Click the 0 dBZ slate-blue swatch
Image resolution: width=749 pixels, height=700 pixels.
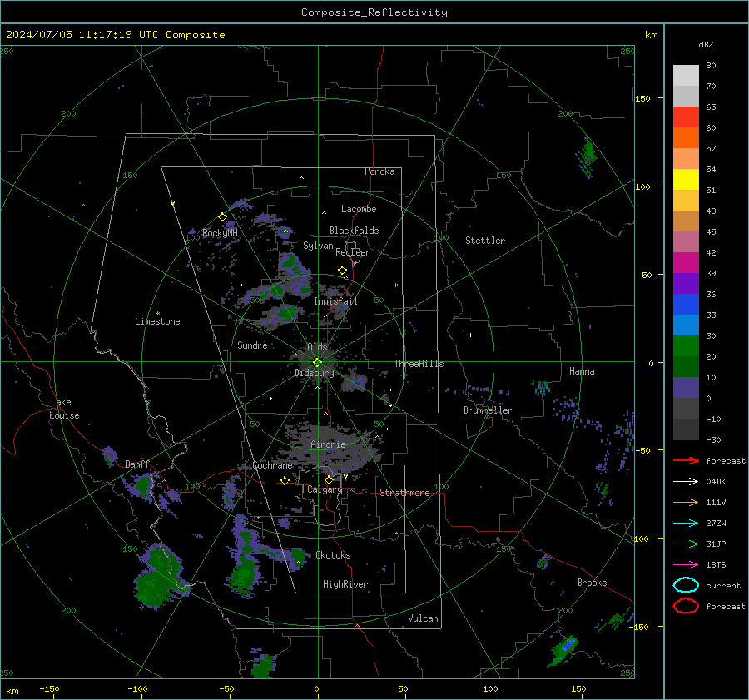click(x=686, y=388)
